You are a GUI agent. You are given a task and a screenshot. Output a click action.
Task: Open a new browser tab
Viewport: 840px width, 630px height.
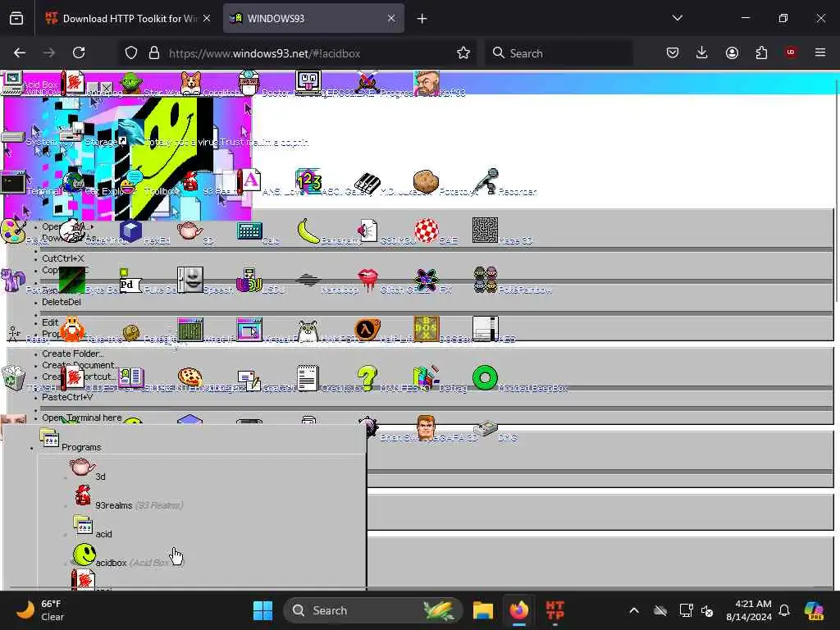pyautogui.click(x=422, y=19)
